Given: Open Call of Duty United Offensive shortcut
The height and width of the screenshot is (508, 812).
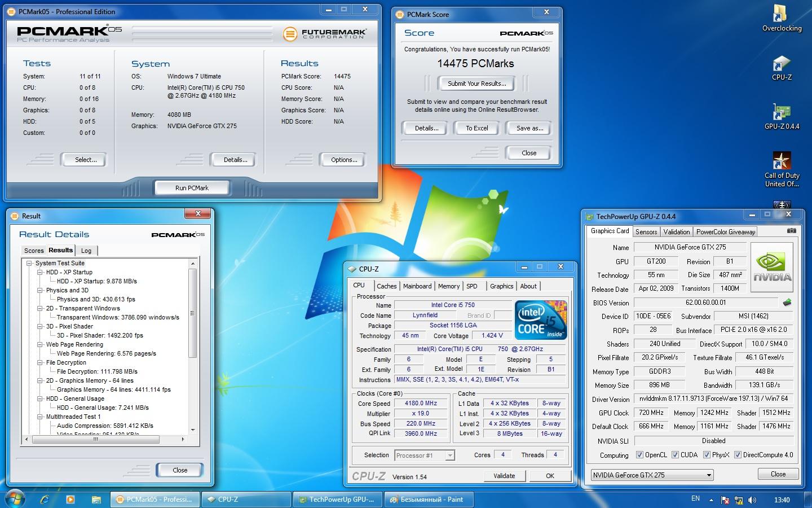Looking at the screenshot, I should click(782, 169).
